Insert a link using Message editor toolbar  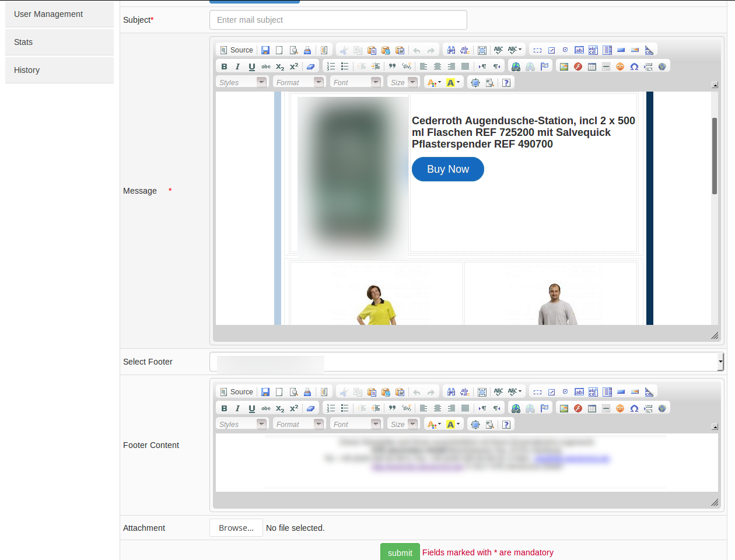point(516,66)
